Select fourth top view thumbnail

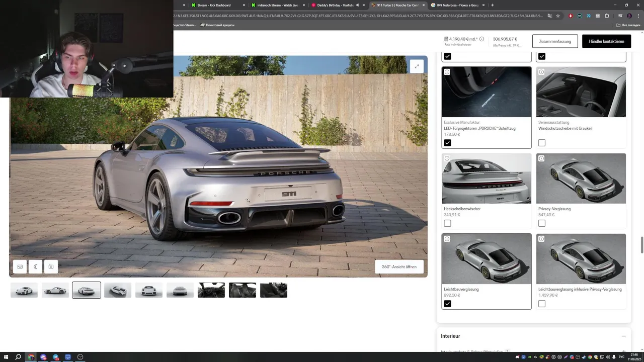[118, 290]
